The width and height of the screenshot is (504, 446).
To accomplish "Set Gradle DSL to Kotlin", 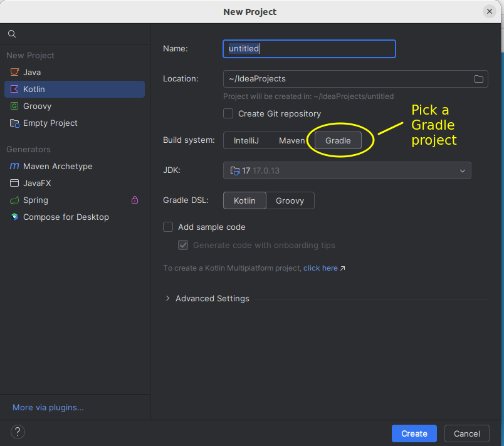I will tap(244, 200).
